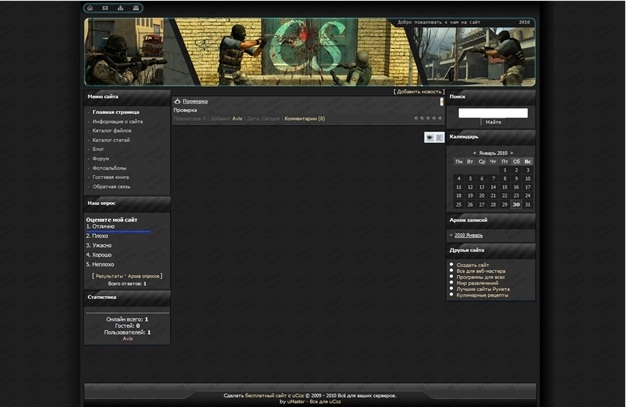Open Avik user link in Статистика
Screen dimensions: 626x407
pos(127,339)
